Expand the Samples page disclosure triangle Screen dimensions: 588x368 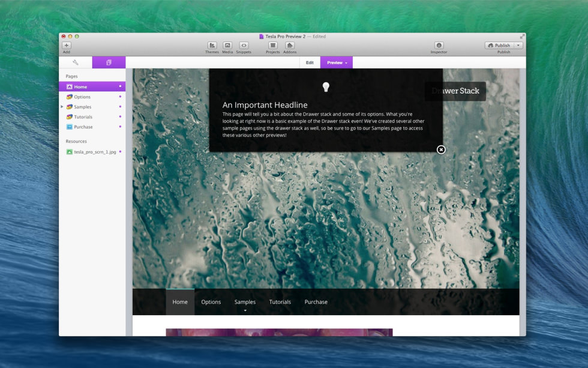click(x=62, y=107)
